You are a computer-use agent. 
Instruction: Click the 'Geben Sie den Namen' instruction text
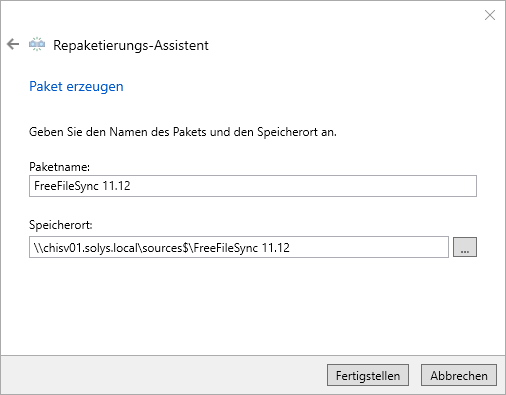click(183, 132)
